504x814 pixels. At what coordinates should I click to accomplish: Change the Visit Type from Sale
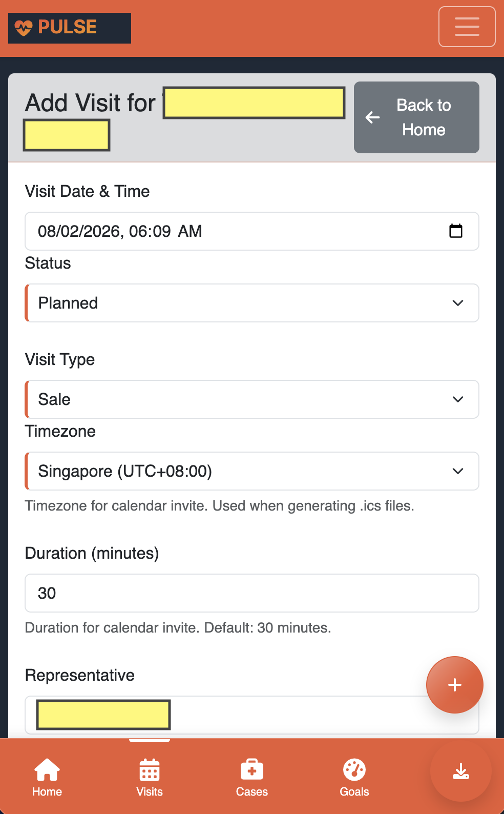(x=251, y=399)
